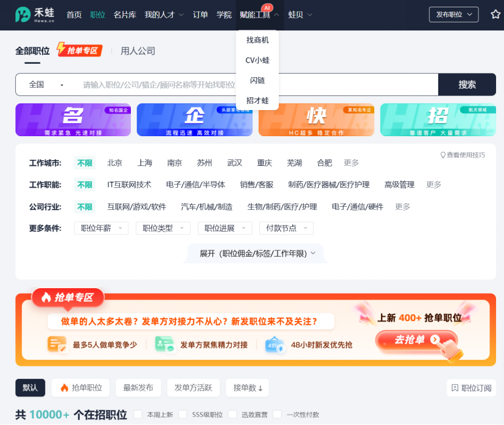The width and height of the screenshot is (504, 425).
Task: Click the 禾蛙 Hewa.cn logo
Action: pyautogui.click(x=35, y=15)
